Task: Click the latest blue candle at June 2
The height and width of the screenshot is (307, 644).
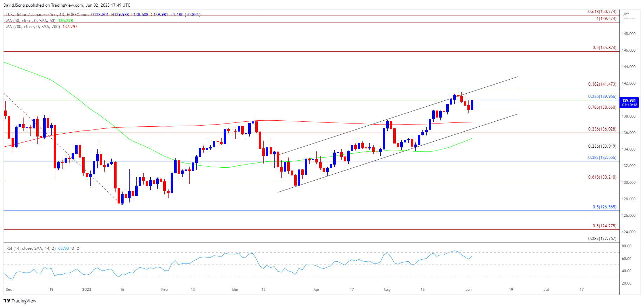Action: click(x=472, y=105)
